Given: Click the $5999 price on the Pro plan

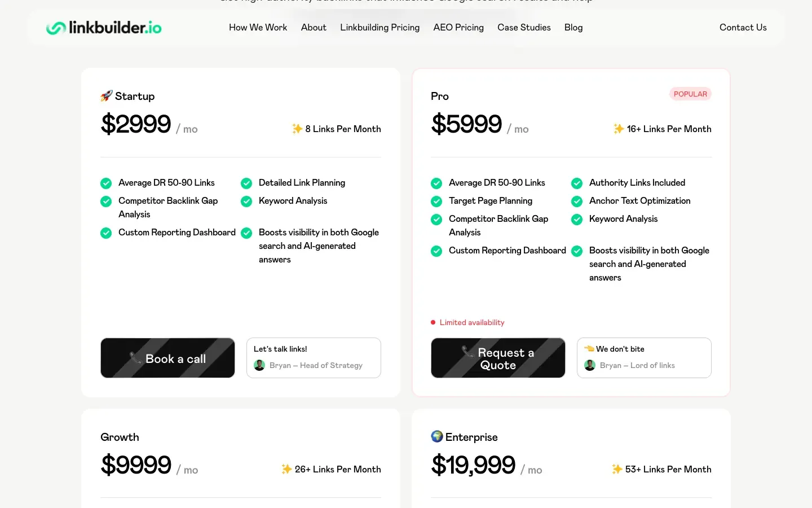Looking at the screenshot, I should [466, 124].
